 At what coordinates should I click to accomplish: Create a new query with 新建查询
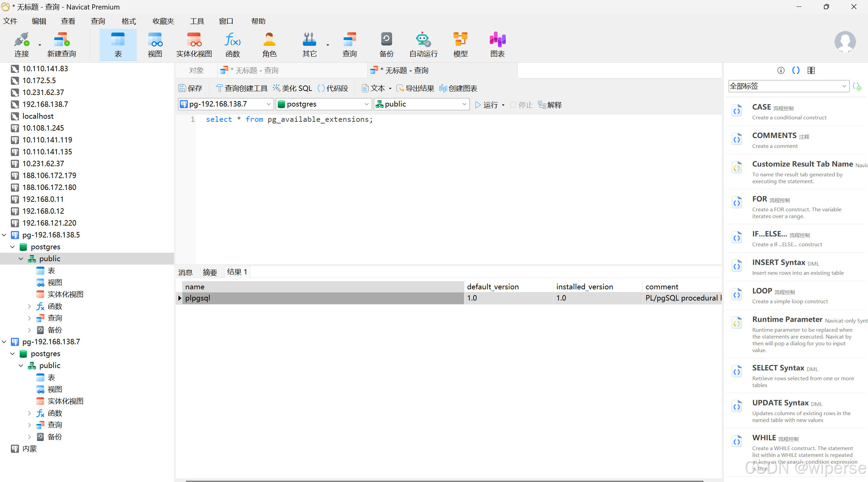click(61, 44)
